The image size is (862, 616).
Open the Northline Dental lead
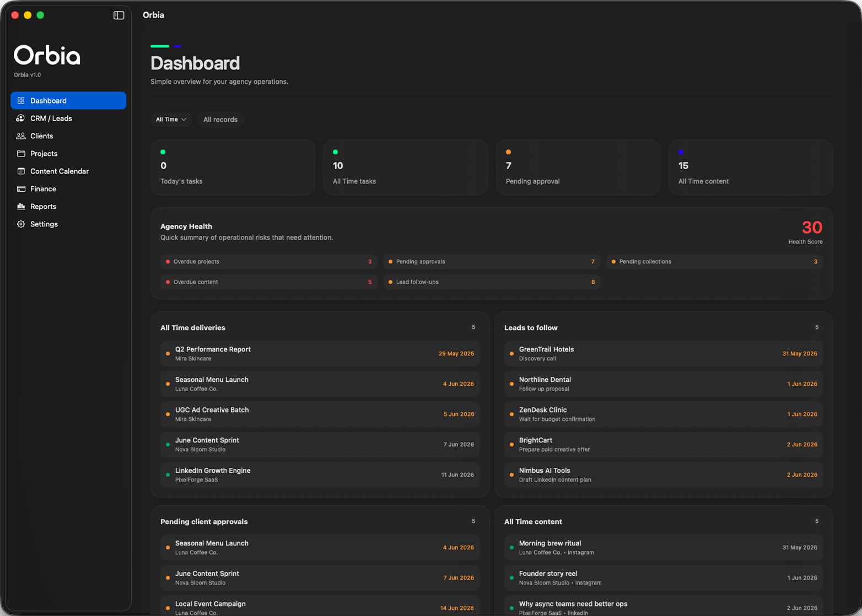pos(664,384)
